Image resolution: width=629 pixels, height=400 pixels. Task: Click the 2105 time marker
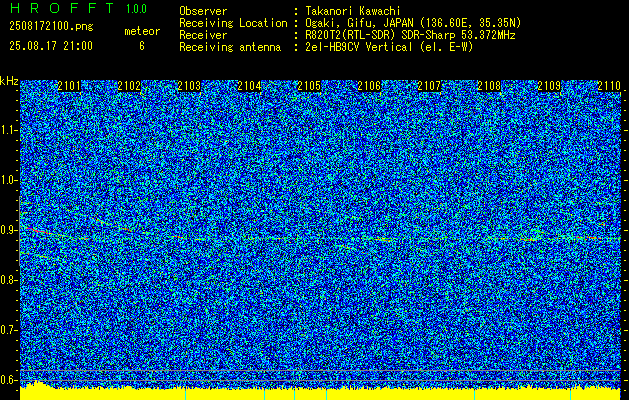309,86
